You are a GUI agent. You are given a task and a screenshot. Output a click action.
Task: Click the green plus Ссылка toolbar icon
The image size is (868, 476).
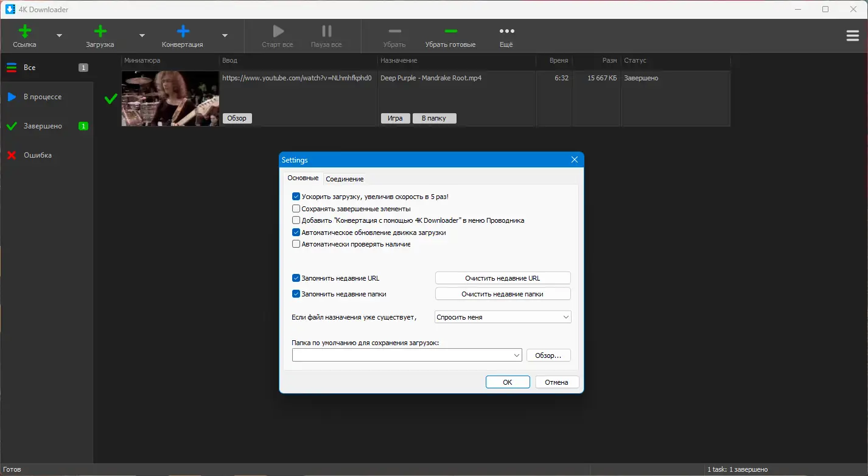pos(25,31)
